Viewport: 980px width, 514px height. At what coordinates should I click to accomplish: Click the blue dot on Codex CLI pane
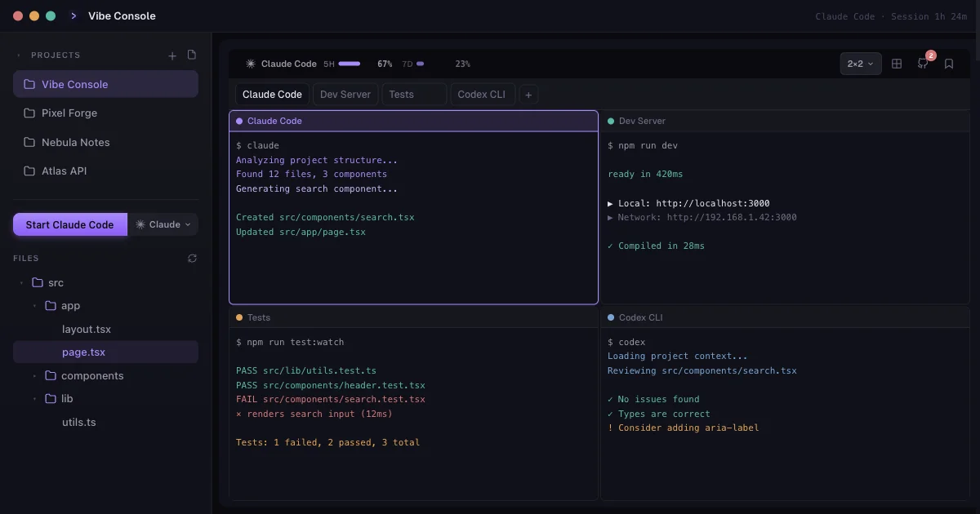pyautogui.click(x=611, y=317)
